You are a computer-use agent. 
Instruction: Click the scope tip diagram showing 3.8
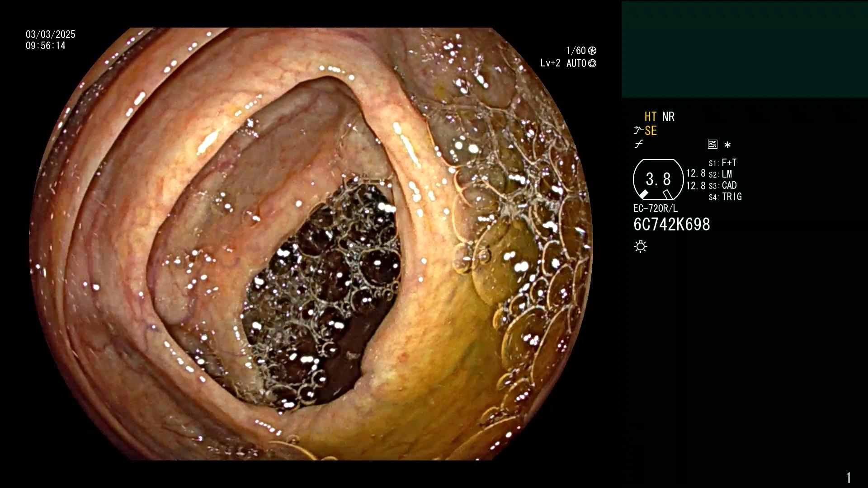(x=658, y=179)
